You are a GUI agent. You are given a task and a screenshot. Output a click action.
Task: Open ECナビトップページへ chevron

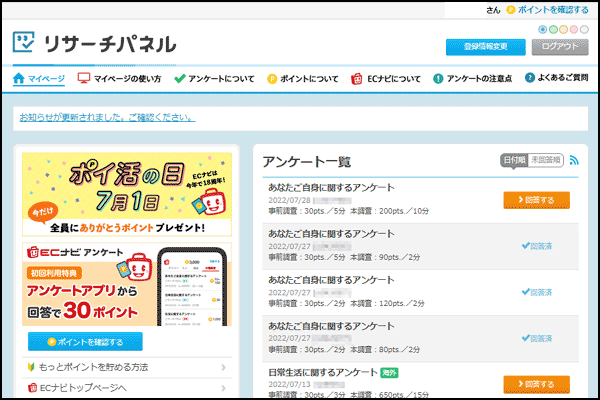click(224, 388)
